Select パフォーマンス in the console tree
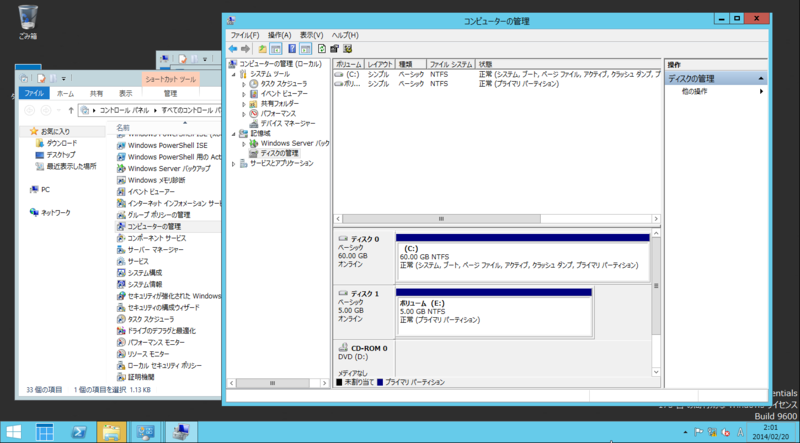The height and width of the screenshot is (443, 800). [278, 113]
